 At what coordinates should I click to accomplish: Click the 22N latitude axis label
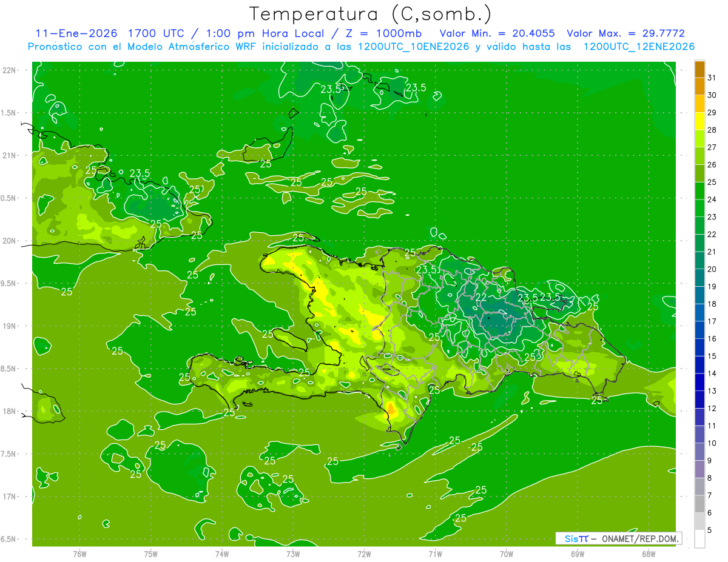coord(10,70)
